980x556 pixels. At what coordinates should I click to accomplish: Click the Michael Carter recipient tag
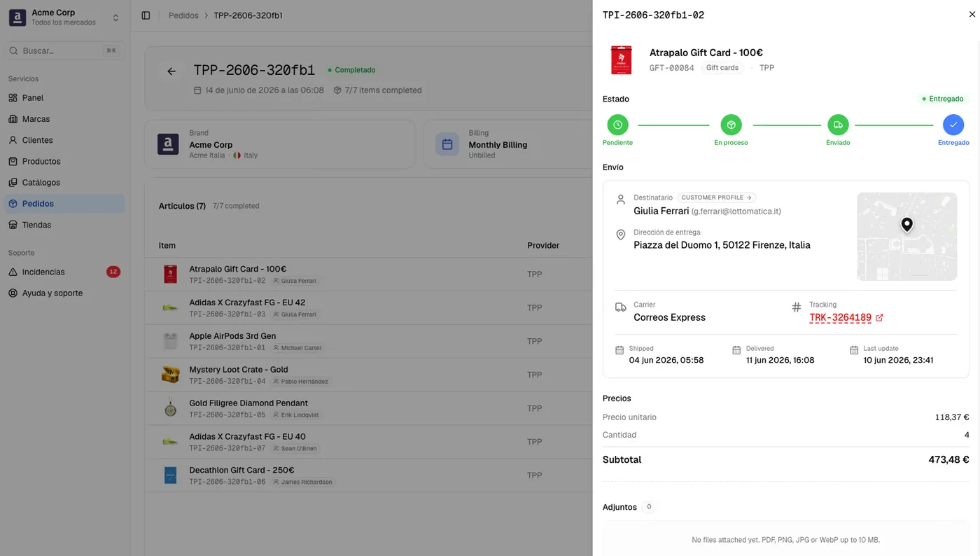click(x=297, y=348)
